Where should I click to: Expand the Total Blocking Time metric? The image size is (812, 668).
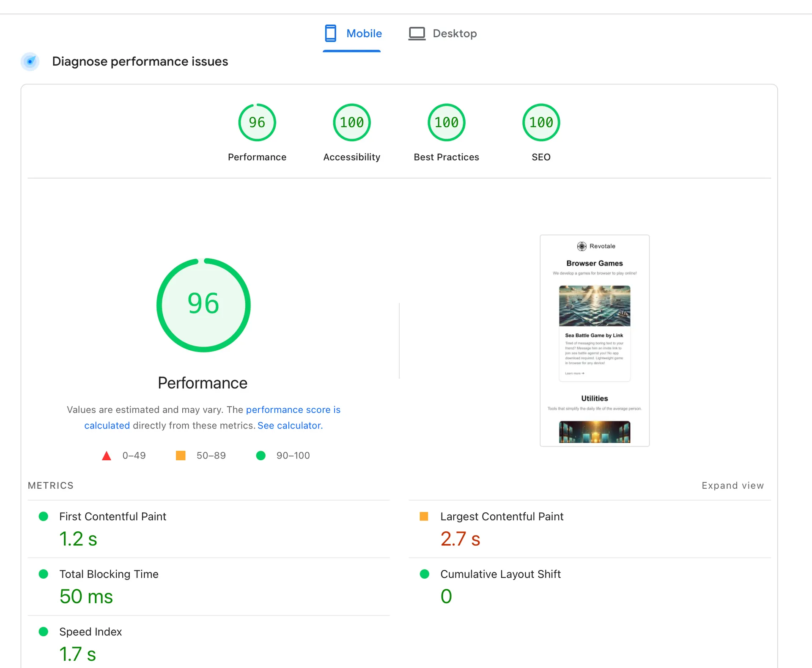click(109, 574)
